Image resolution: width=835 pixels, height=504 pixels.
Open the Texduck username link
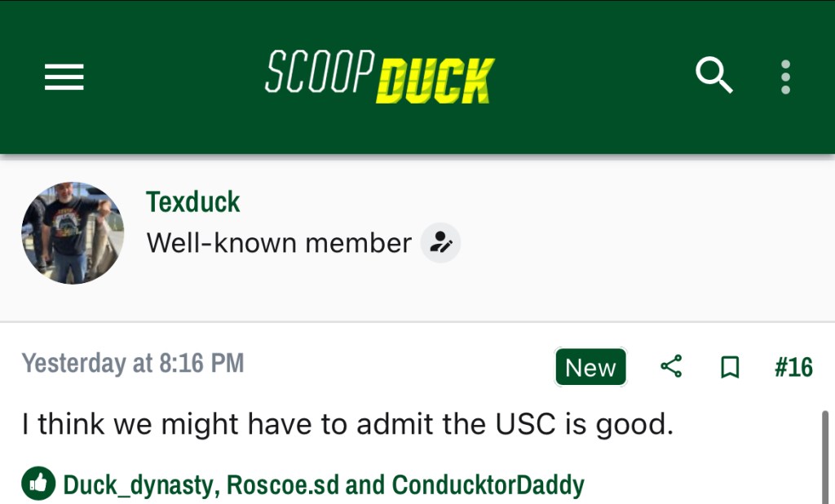coord(192,201)
